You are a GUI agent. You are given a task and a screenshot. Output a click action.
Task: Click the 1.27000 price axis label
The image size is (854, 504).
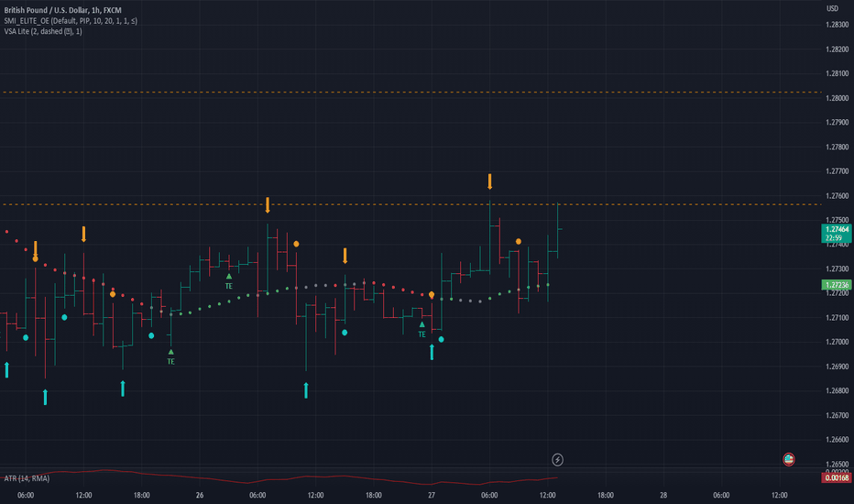click(838, 342)
